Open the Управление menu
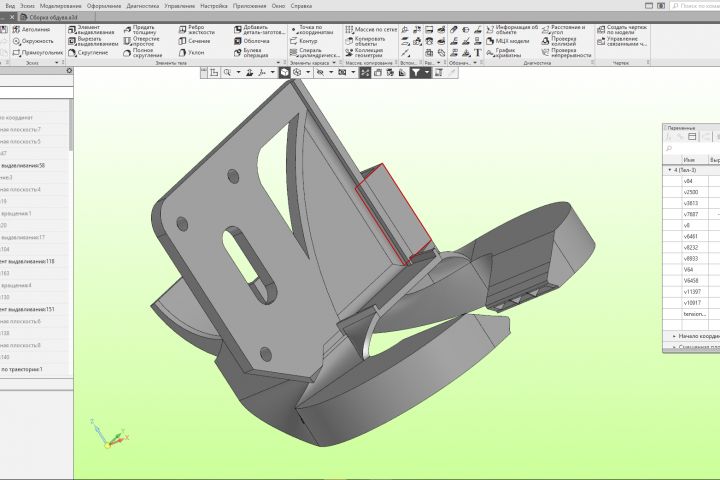The width and height of the screenshot is (720, 480). pyautogui.click(x=180, y=6)
